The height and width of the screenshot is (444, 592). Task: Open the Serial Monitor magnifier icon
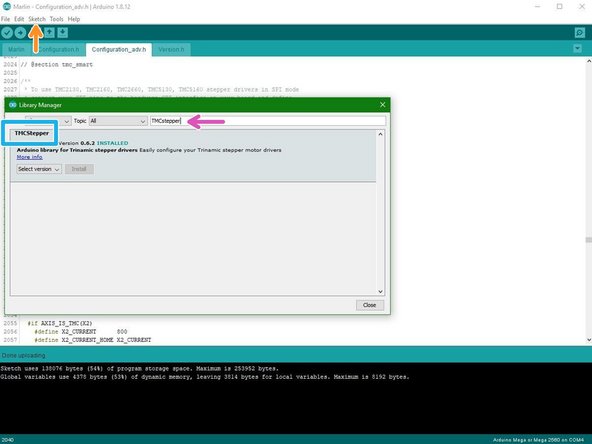580,33
